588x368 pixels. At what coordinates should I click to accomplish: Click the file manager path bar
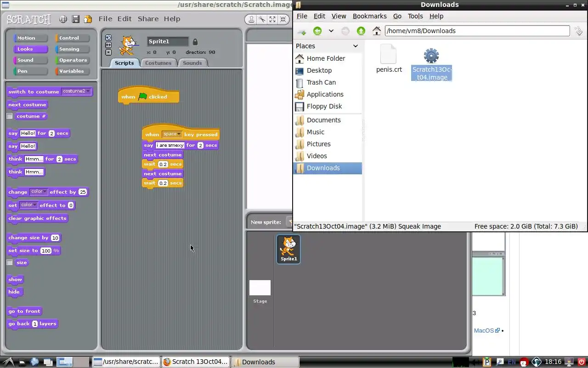[477, 31]
